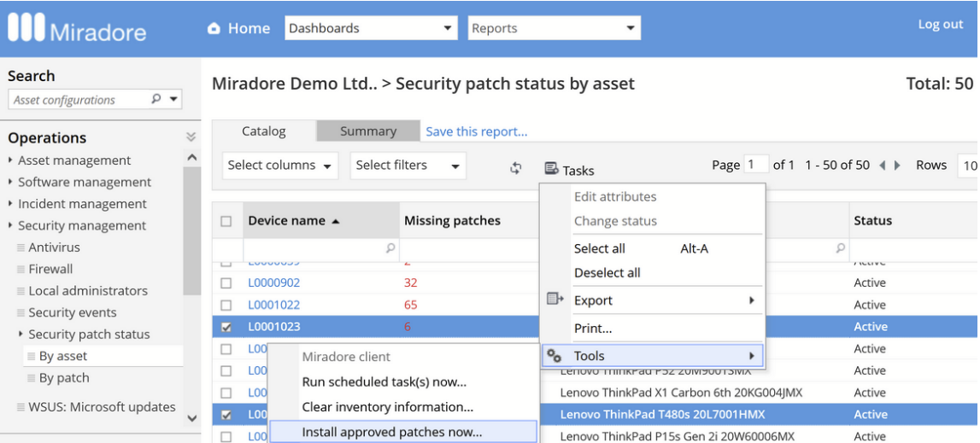Screen dimensions: 980x443
Task: Click the Tools gears icon
Action: pyautogui.click(x=555, y=356)
